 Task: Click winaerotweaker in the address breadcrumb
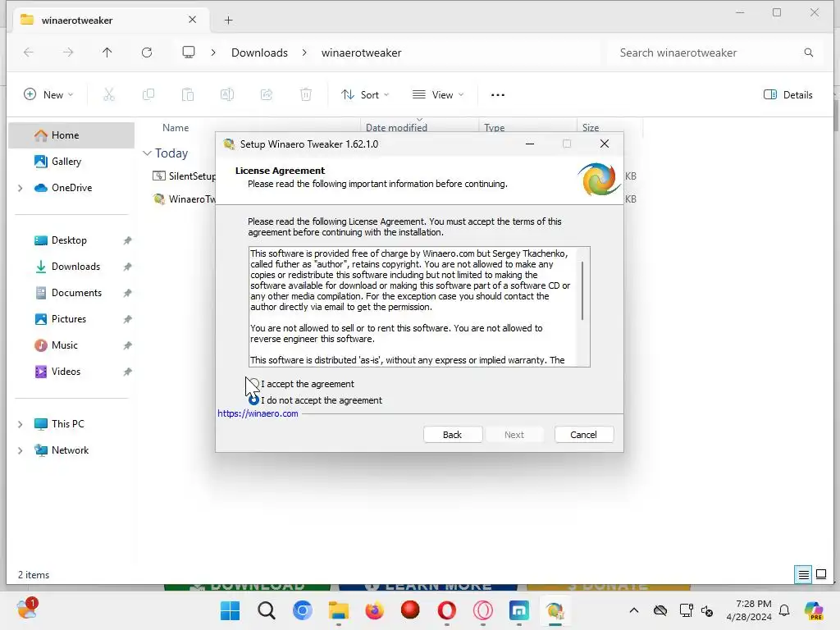(361, 52)
